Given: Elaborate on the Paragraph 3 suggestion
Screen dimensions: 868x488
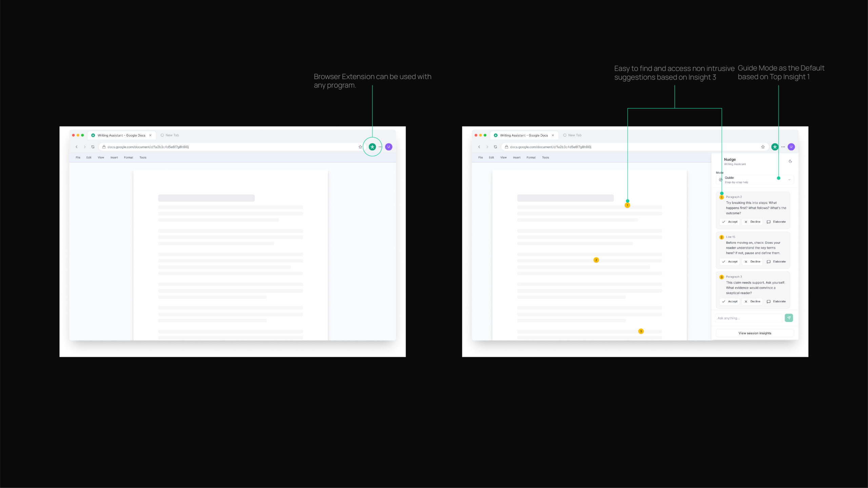Looking at the screenshot, I should (776, 301).
